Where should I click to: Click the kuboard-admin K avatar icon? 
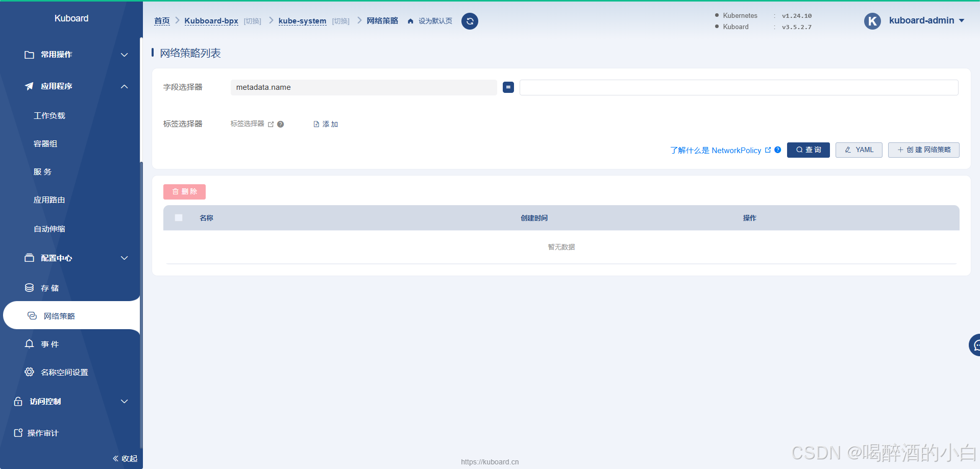[x=872, y=21]
